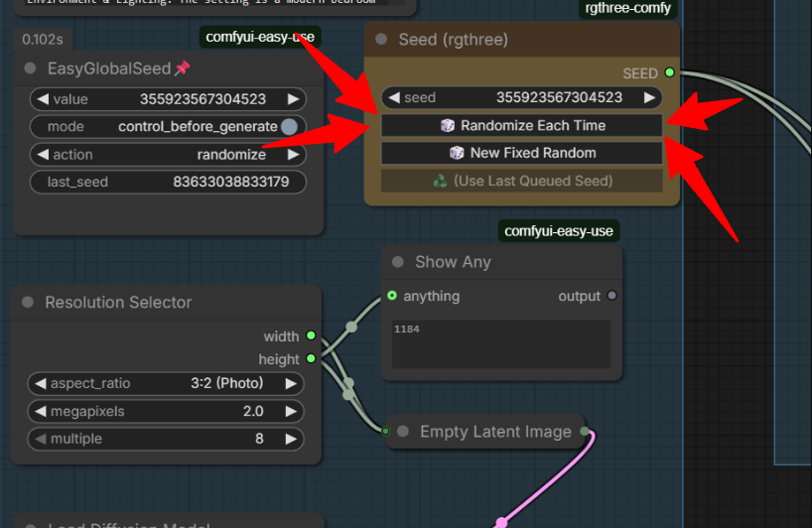Toggle the control_before_generate mode switch

click(x=289, y=127)
